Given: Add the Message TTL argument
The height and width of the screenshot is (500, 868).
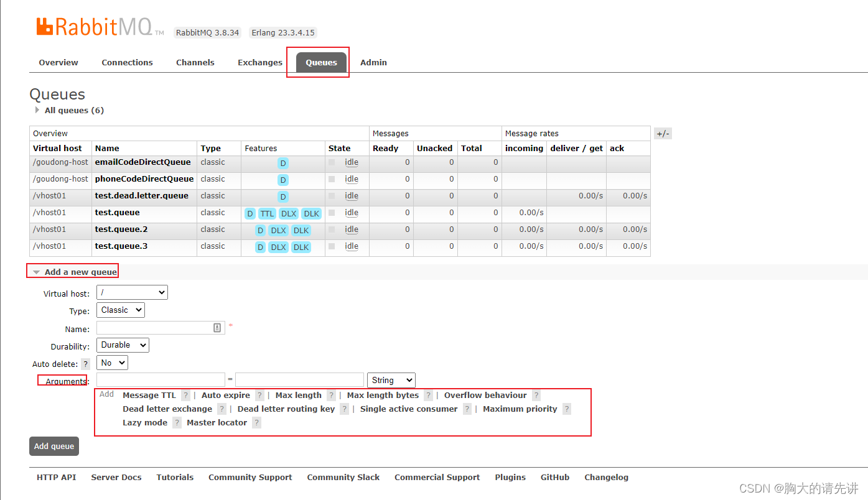Looking at the screenshot, I should point(149,396).
